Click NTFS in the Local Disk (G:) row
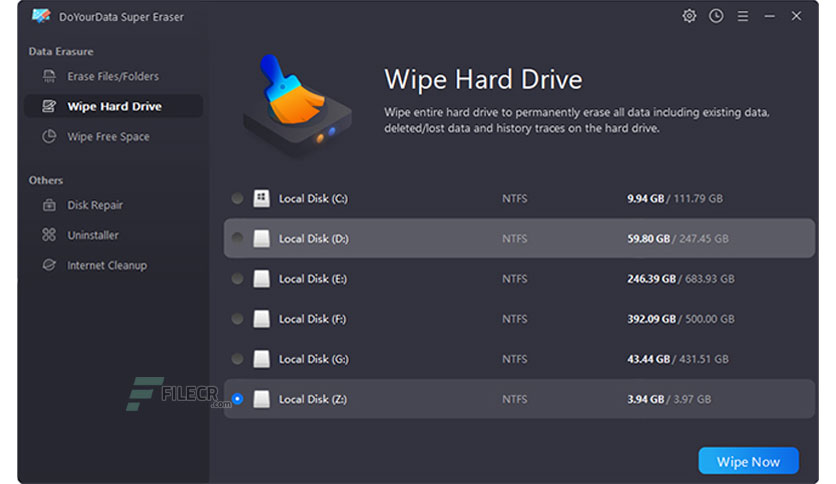Viewport: 836px width, 484px height. point(515,359)
